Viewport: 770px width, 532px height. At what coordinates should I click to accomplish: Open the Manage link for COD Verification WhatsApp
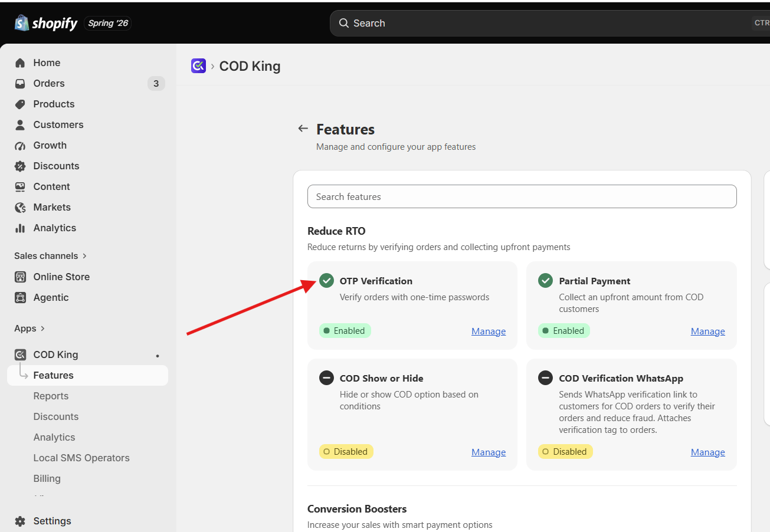pos(708,452)
